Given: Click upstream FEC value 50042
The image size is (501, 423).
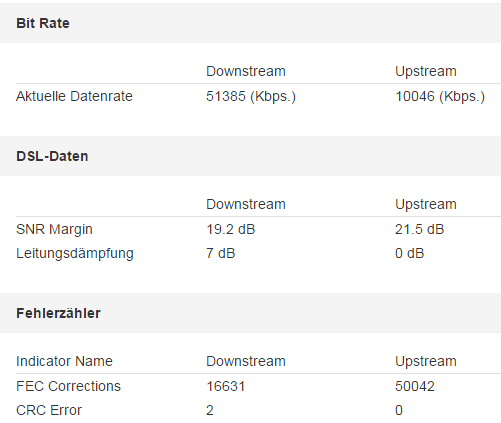Looking at the screenshot, I should click(415, 386).
